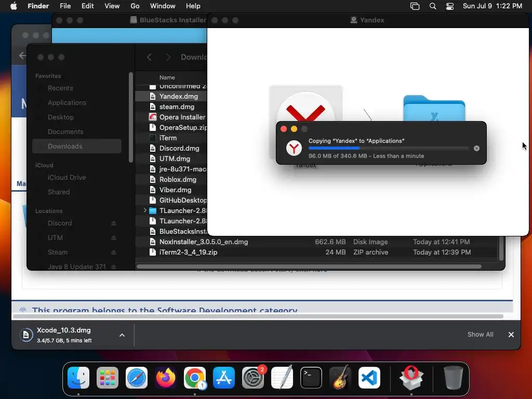
Task: Open TextEdit from the Dock
Action: click(x=282, y=378)
